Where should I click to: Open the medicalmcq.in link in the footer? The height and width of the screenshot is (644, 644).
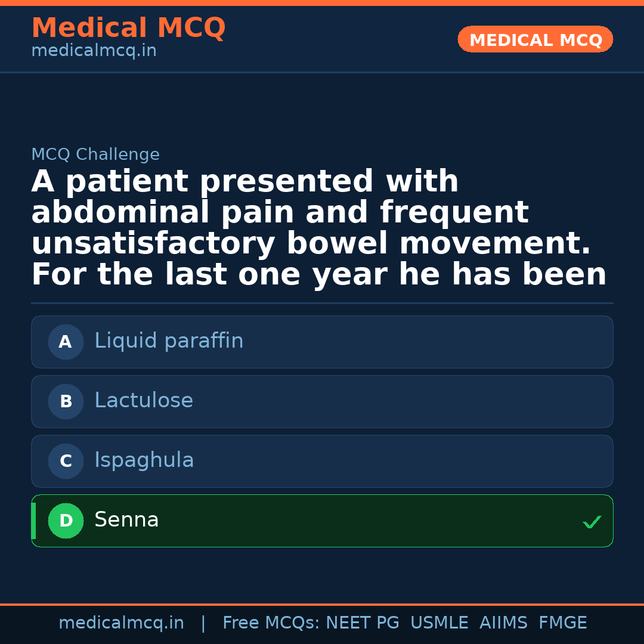(121, 623)
